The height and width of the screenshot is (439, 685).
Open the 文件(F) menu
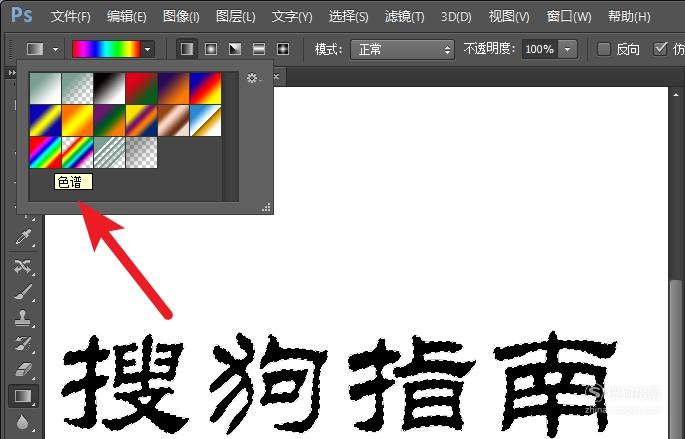pos(70,17)
